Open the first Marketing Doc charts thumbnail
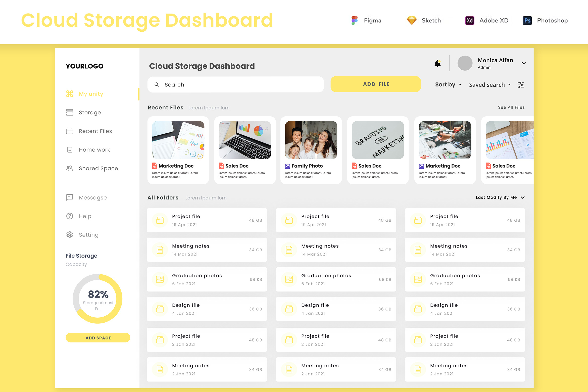The width and height of the screenshot is (588, 392). [x=178, y=140]
